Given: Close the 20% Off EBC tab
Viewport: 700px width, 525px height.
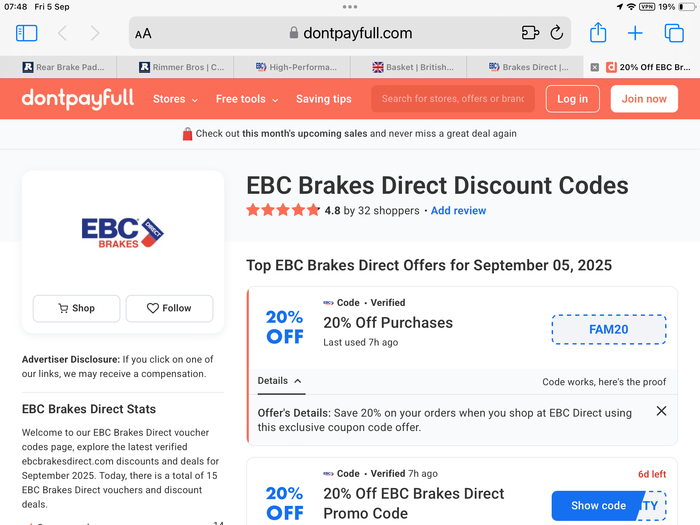Looking at the screenshot, I should (594, 67).
